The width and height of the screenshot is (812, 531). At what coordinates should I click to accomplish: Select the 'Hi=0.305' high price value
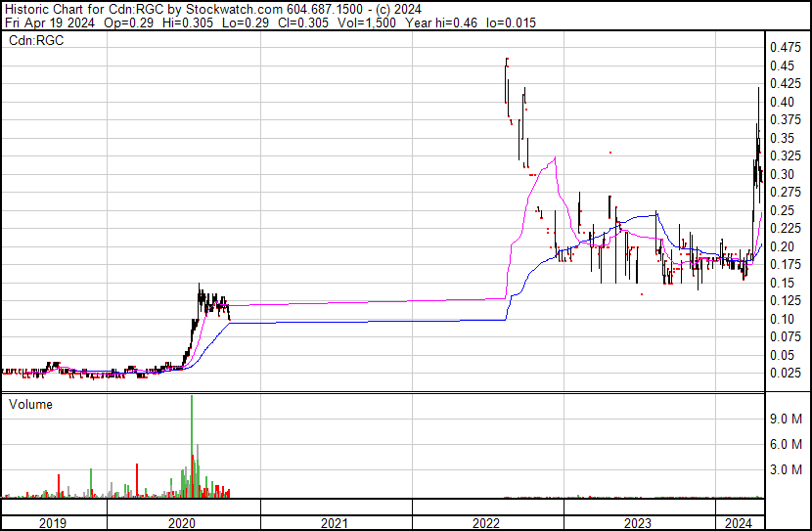click(187, 22)
